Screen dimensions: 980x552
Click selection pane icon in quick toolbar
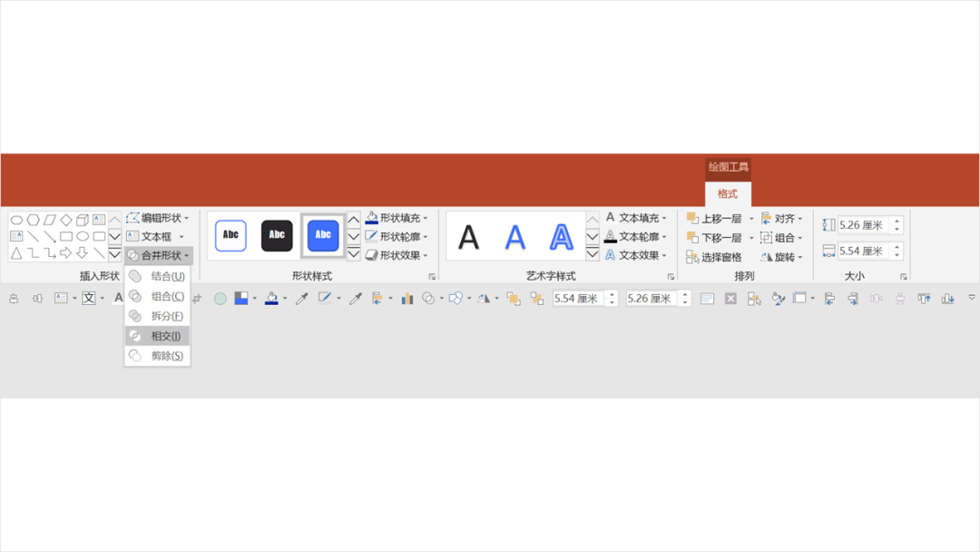[x=754, y=299]
